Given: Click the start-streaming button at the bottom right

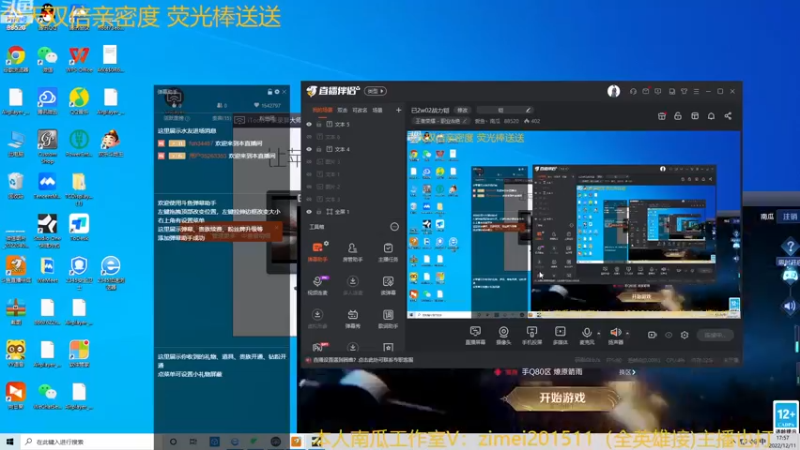Looking at the screenshot, I should [x=715, y=335].
